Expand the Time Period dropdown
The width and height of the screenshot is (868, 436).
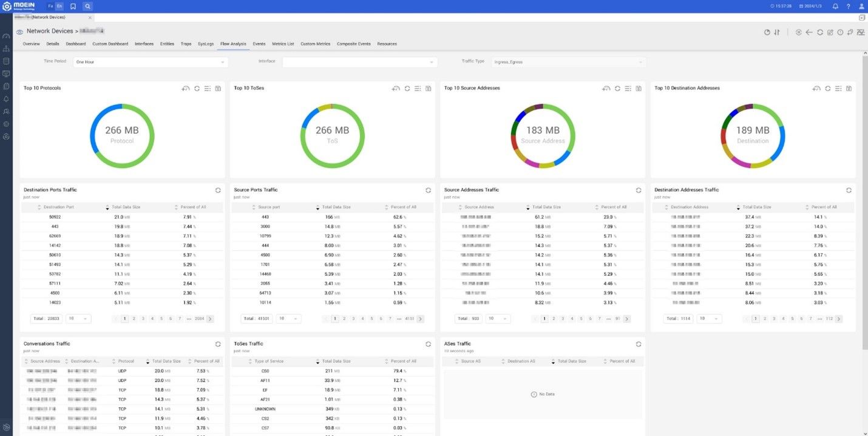click(150, 62)
